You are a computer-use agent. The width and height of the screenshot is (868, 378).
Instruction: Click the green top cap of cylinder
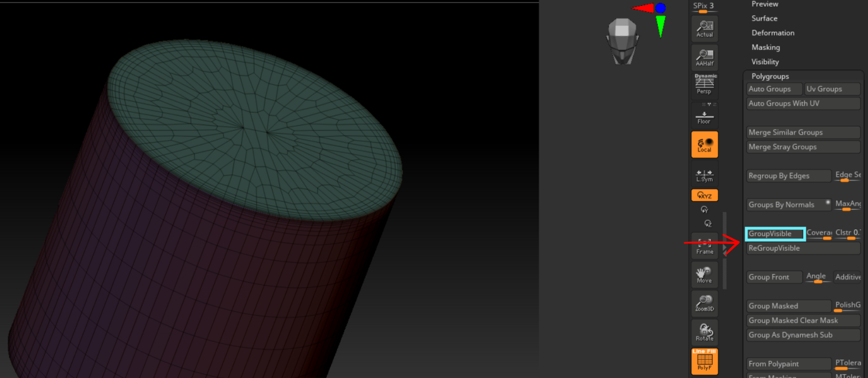(255, 130)
